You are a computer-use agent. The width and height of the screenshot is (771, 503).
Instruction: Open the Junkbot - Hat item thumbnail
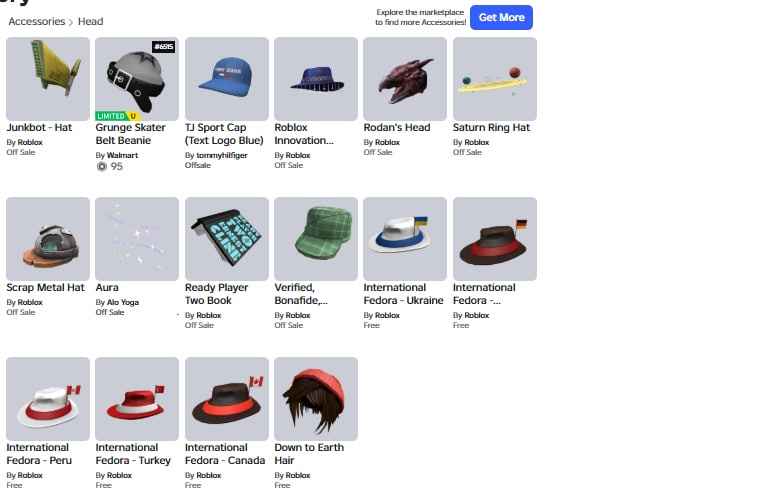click(48, 79)
